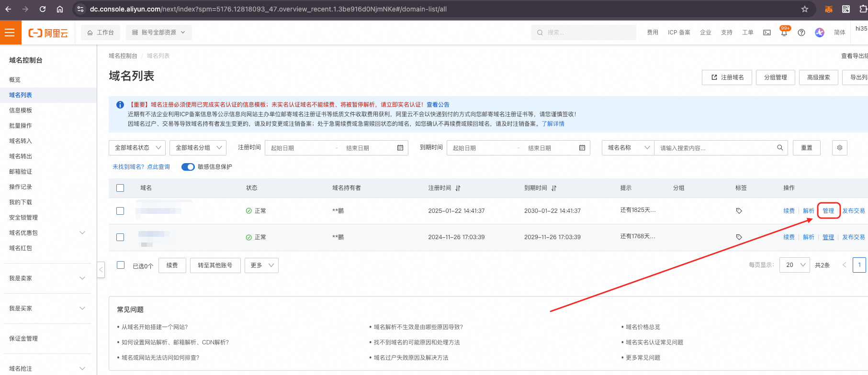Click the search magnifier in domain search box
Viewport: 868px width, 375px height.
click(780, 148)
